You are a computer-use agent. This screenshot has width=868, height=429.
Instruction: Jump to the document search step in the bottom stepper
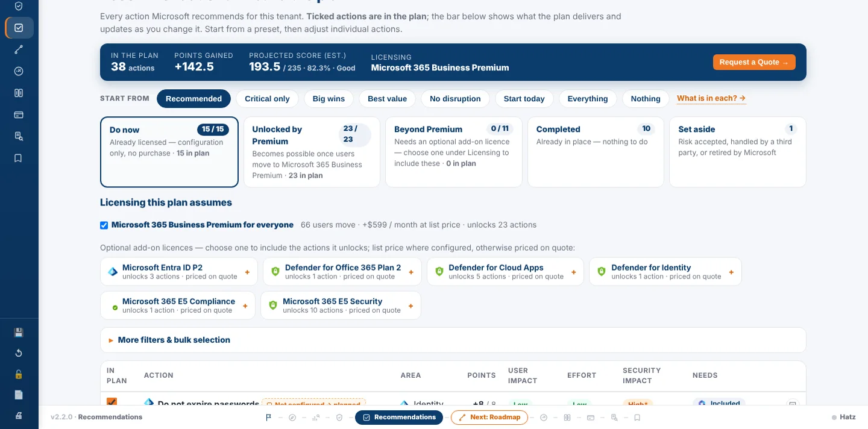click(614, 418)
